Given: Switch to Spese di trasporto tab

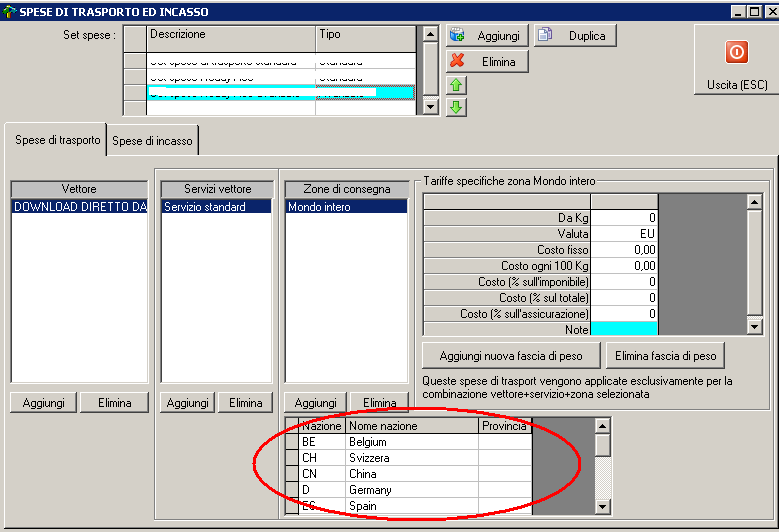Looking at the screenshot, I should (x=58, y=140).
